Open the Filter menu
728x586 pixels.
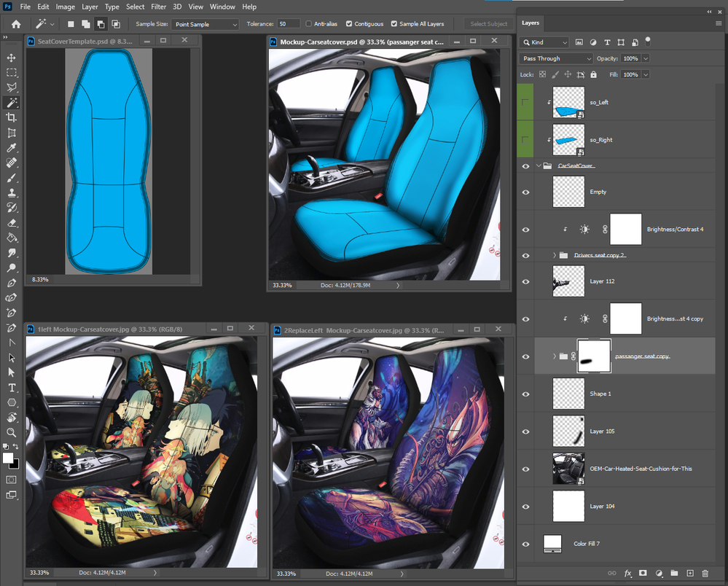pos(158,7)
